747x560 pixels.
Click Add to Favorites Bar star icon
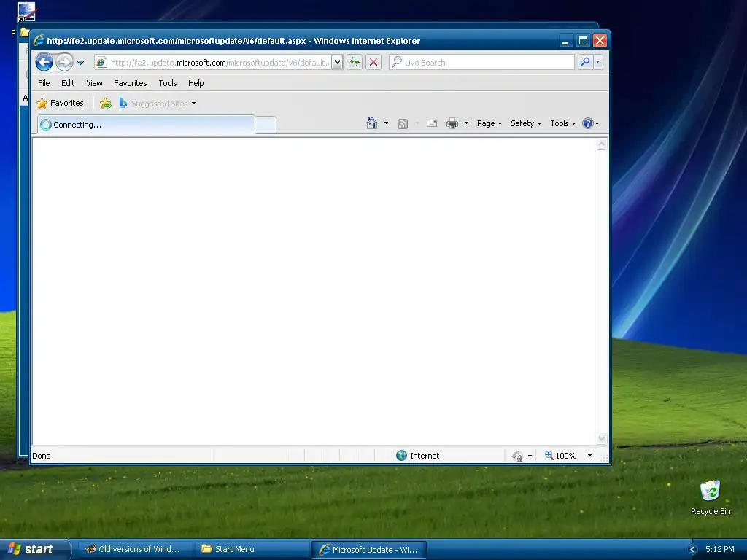[x=106, y=103]
